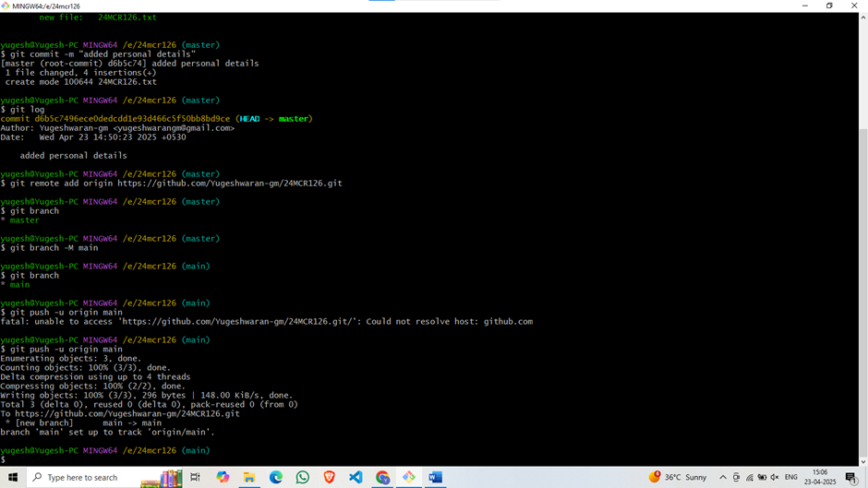Open the Git Bash title bar icon menu
The height and width of the screenshot is (488, 868).
[x=6, y=6]
